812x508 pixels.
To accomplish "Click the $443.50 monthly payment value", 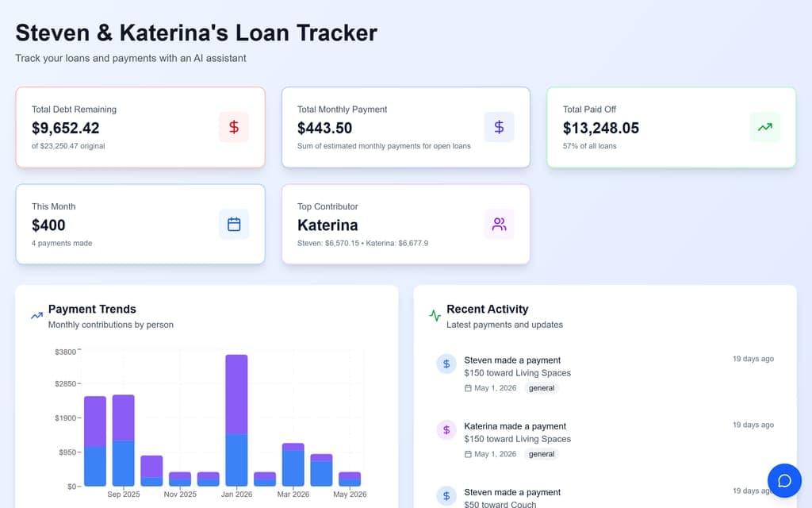I will pos(324,128).
